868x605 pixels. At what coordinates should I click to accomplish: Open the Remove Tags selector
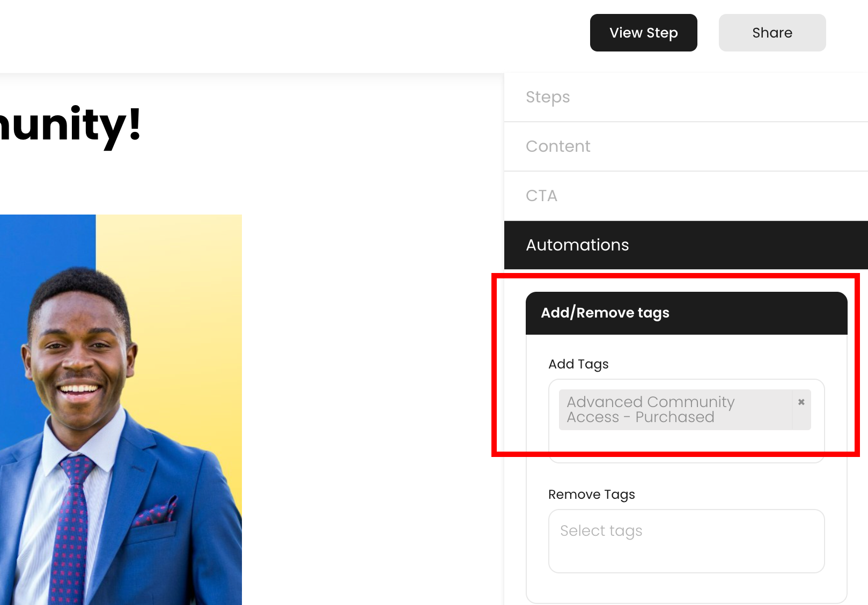687,541
